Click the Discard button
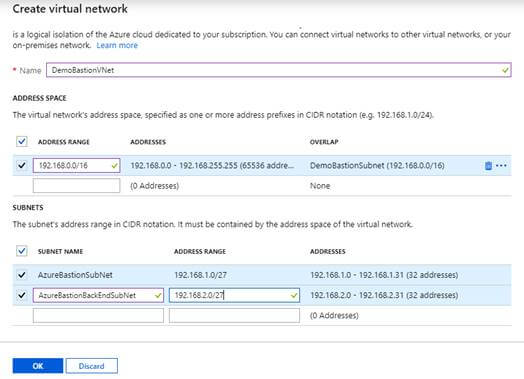Screen dimensions: 524x379 [92, 366]
